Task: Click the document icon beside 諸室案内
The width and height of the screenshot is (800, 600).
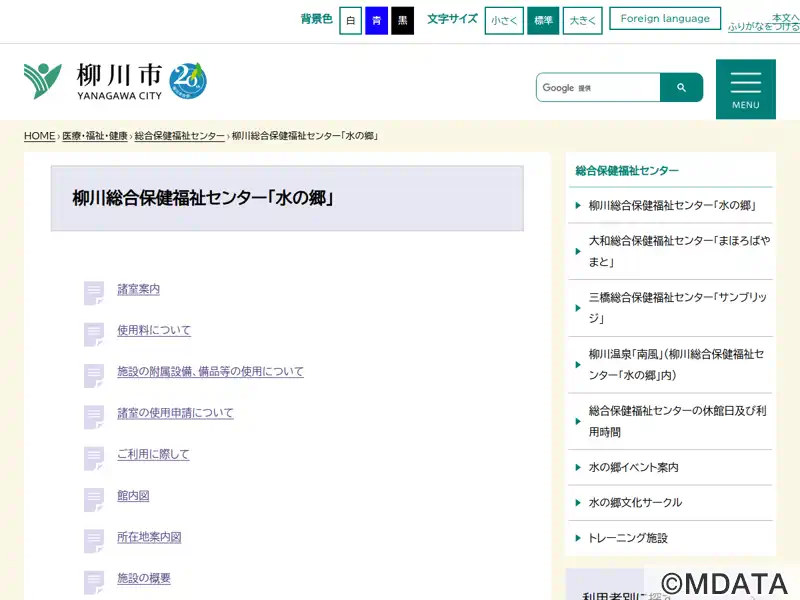Action: 94,291
